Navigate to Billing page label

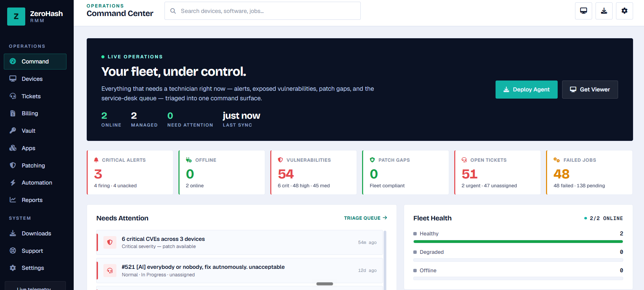point(30,113)
